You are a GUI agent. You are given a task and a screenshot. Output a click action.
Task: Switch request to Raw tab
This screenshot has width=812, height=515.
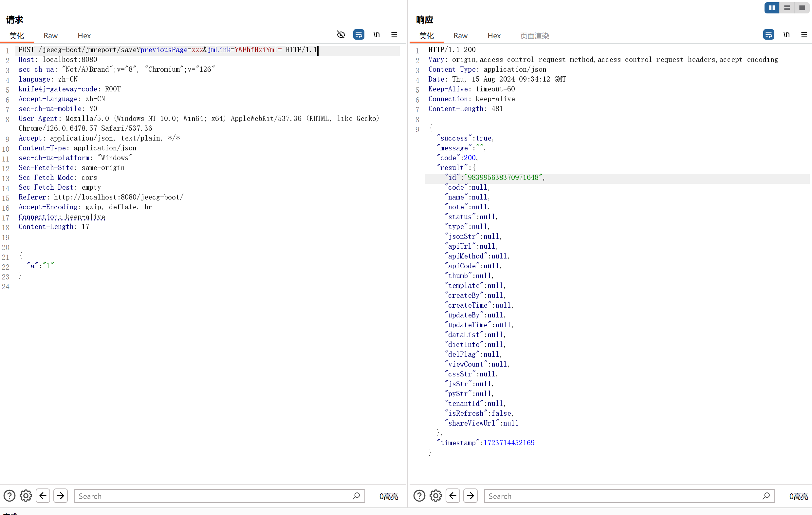pyautogui.click(x=50, y=36)
